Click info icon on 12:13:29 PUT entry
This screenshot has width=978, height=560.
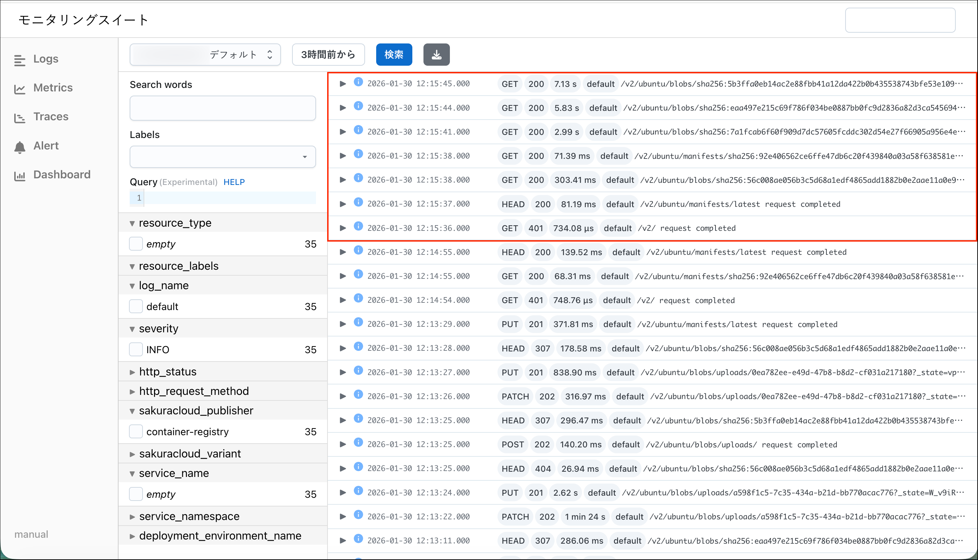tap(358, 322)
